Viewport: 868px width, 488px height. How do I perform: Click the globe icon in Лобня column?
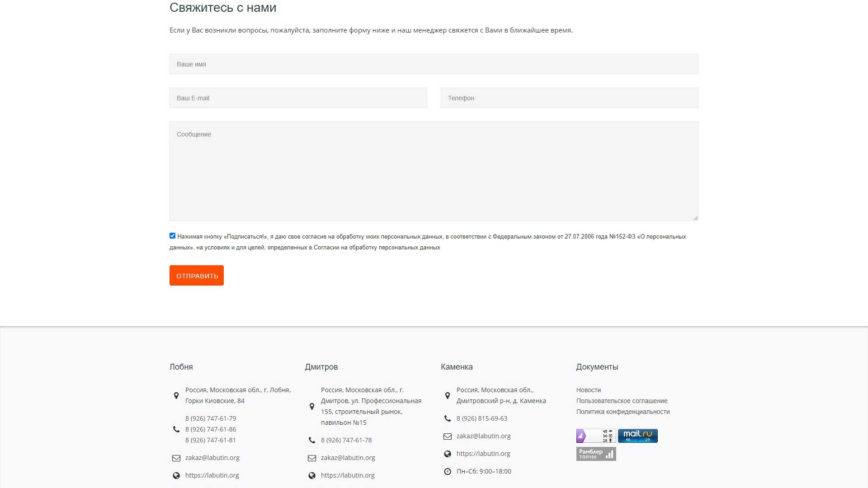coord(176,475)
